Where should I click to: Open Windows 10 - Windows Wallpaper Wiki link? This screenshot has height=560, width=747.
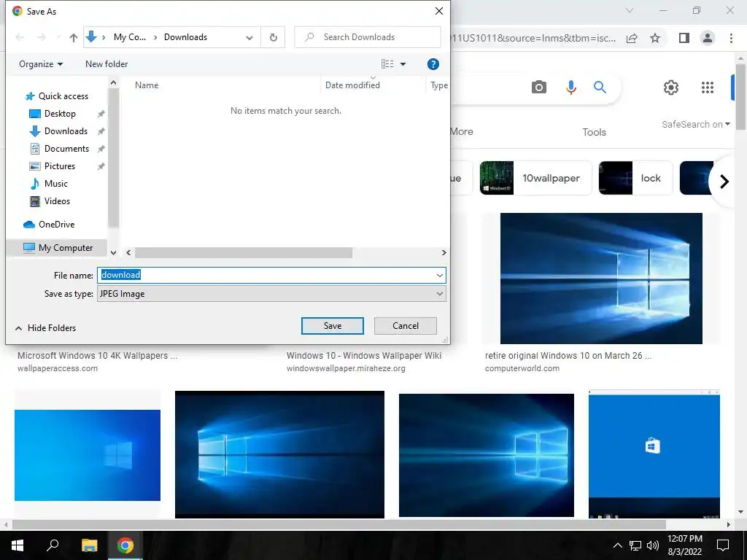pyautogui.click(x=364, y=356)
